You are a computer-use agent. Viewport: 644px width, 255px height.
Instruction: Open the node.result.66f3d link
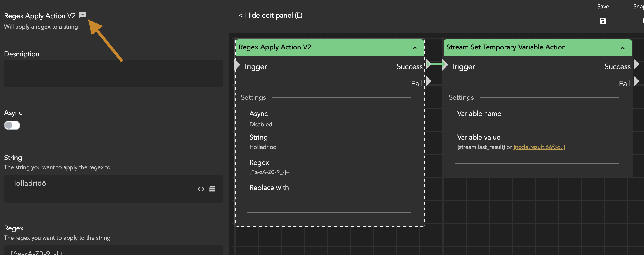(x=539, y=147)
